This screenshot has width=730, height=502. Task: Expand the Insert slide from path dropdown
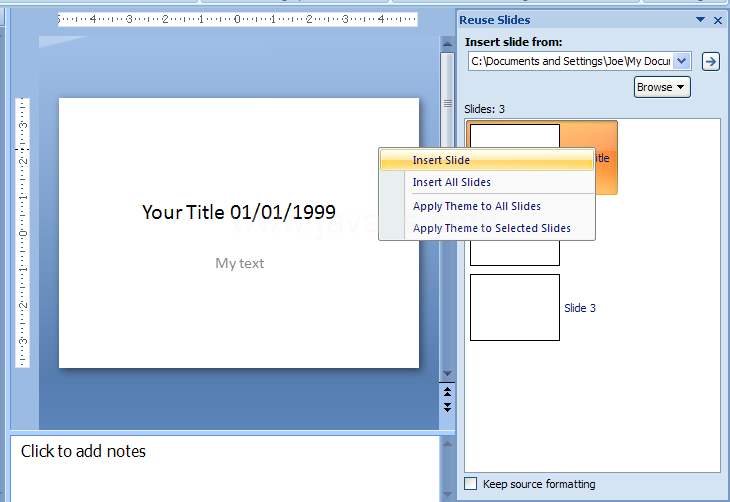[682, 61]
